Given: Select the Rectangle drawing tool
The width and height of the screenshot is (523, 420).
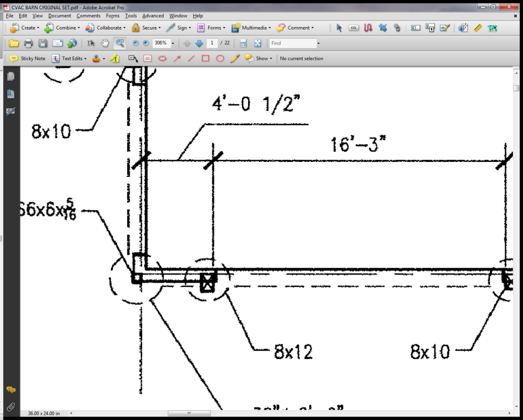Looking at the screenshot, I should click(x=205, y=58).
